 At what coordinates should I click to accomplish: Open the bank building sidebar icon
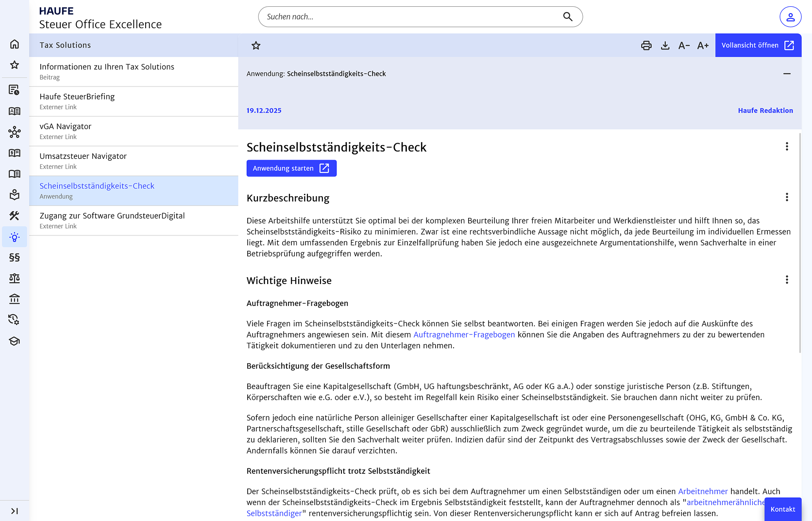click(15, 299)
